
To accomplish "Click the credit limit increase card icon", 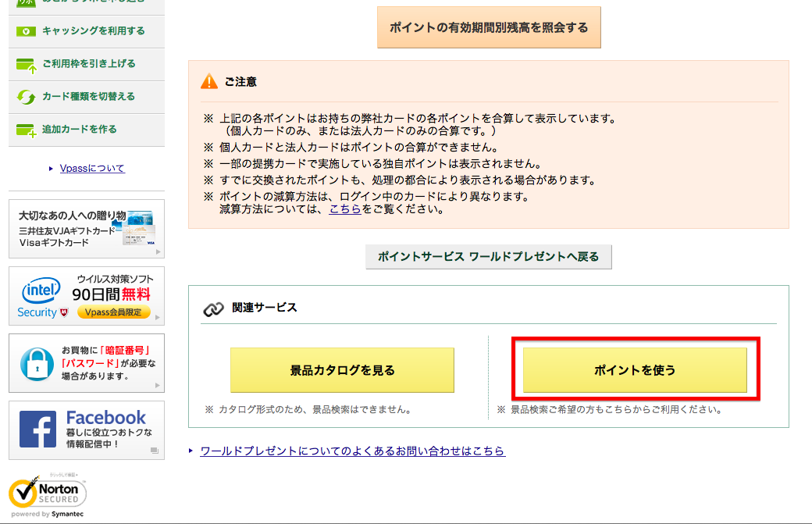I will (27, 64).
